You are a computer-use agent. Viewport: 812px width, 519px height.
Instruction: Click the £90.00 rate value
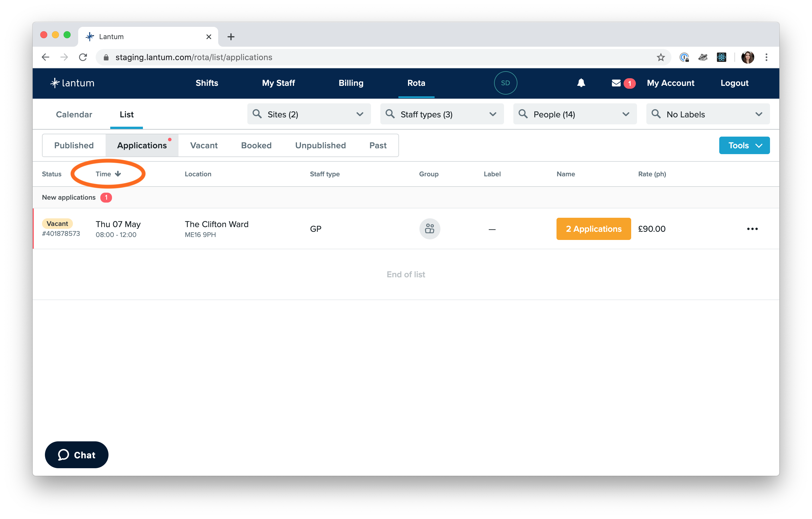click(652, 229)
